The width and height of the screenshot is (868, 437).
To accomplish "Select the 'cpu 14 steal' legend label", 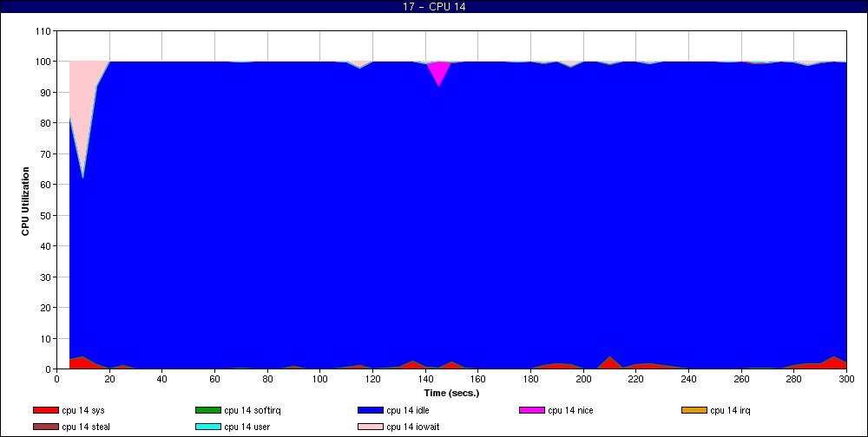I will (x=86, y=427).
